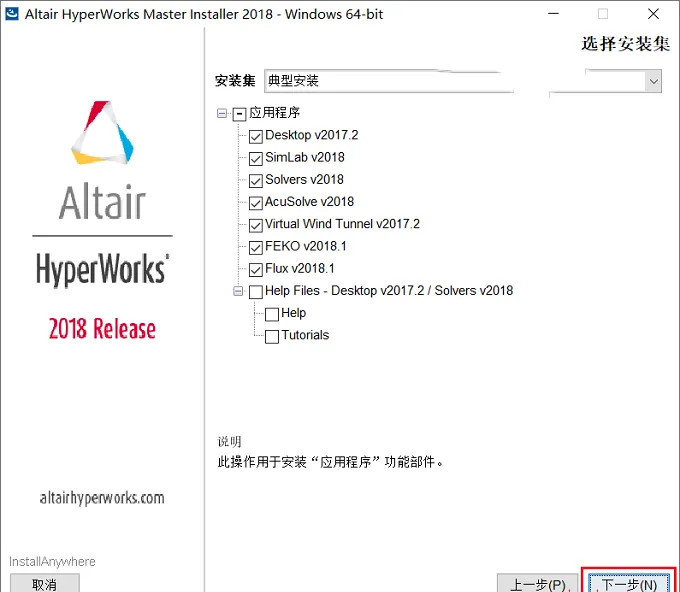Image resolution: width=680 pixels, height=592 pixels.
Task: Uncheck the Flux v2018.1 checkbox
Action: 255,270
